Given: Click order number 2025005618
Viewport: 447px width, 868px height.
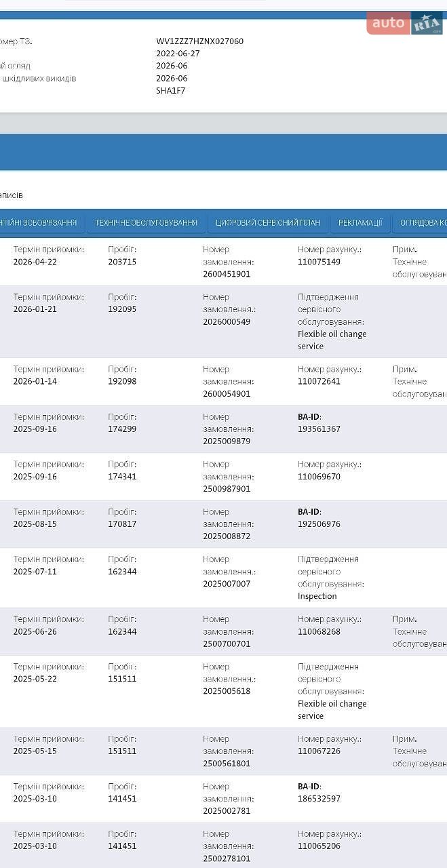Looking at the screenshot, I should (x=227, y=692).
